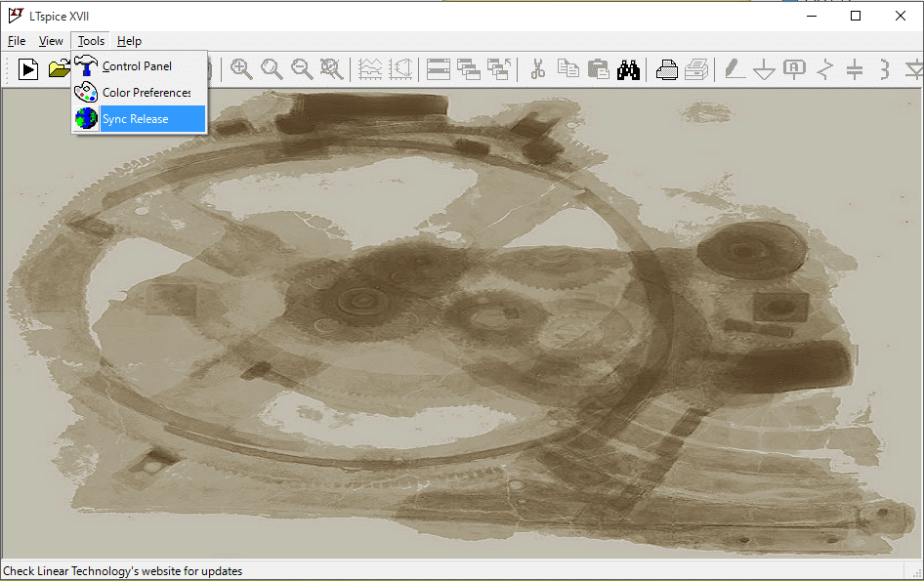The height and width of the screenshot is (581, 924).
Task: Place a Diode component
Action: [x=914, y=69]
